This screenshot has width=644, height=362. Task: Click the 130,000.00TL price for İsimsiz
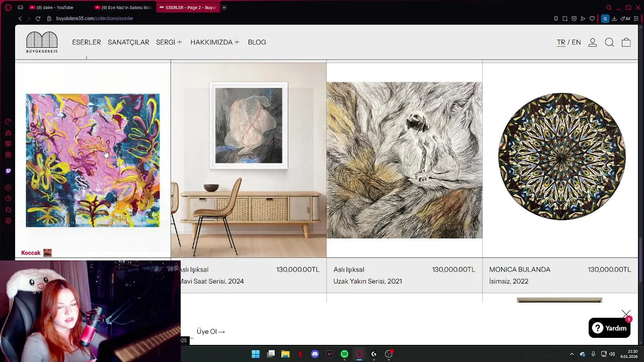(x=609, y=269)
